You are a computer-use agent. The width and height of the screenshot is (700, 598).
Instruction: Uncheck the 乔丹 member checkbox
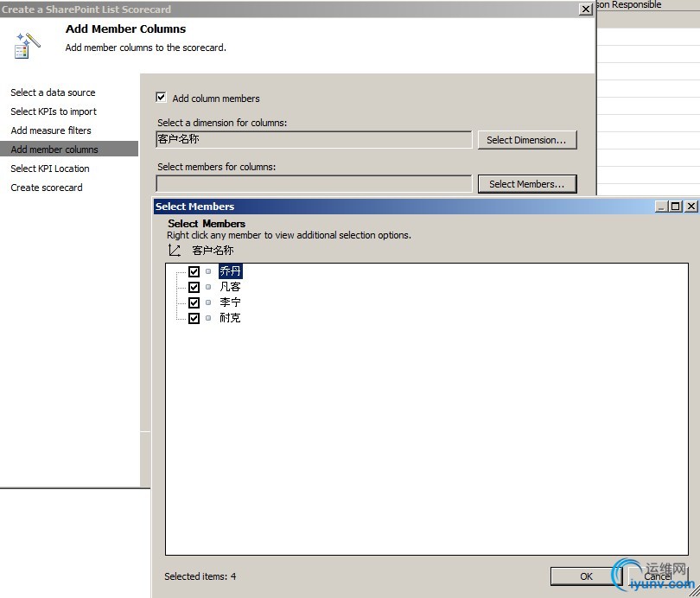[194, 271]
